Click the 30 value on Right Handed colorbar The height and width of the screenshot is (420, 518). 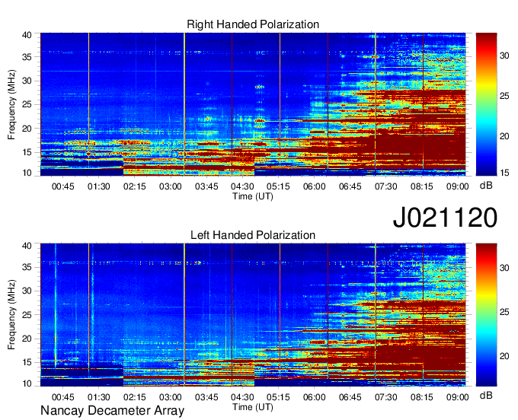[x=504, y=56]
